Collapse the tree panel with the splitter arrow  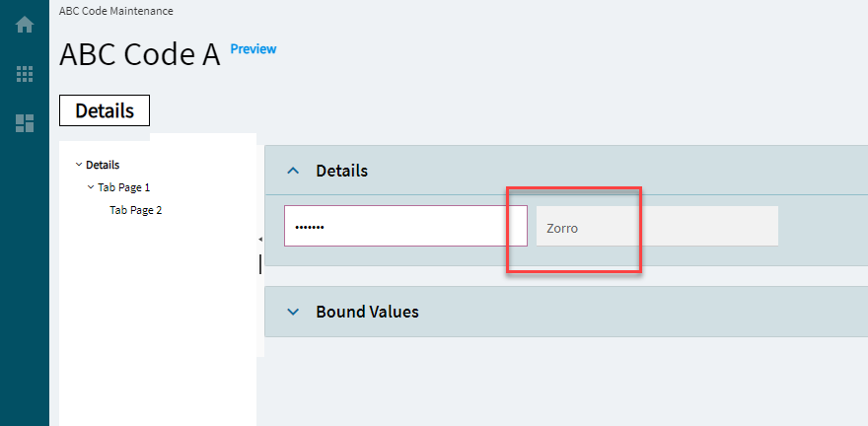(x=260, y=239)
